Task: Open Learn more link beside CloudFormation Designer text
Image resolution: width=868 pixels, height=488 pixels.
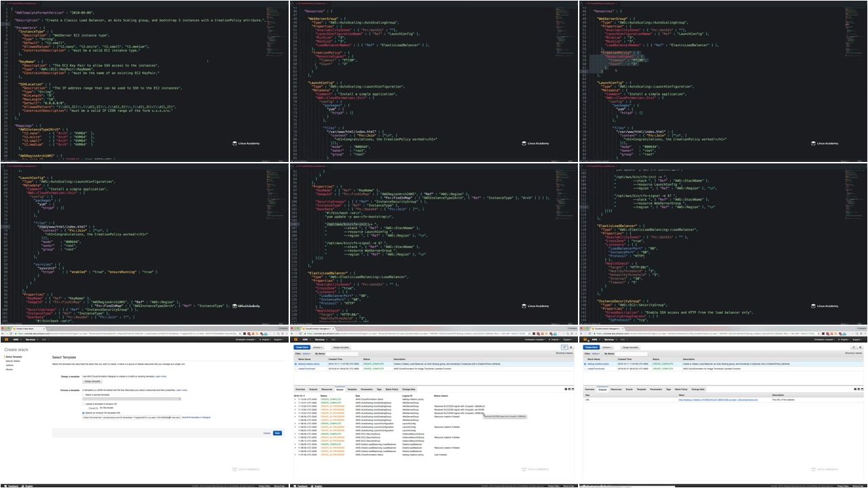Action: (x=161, y=376)
